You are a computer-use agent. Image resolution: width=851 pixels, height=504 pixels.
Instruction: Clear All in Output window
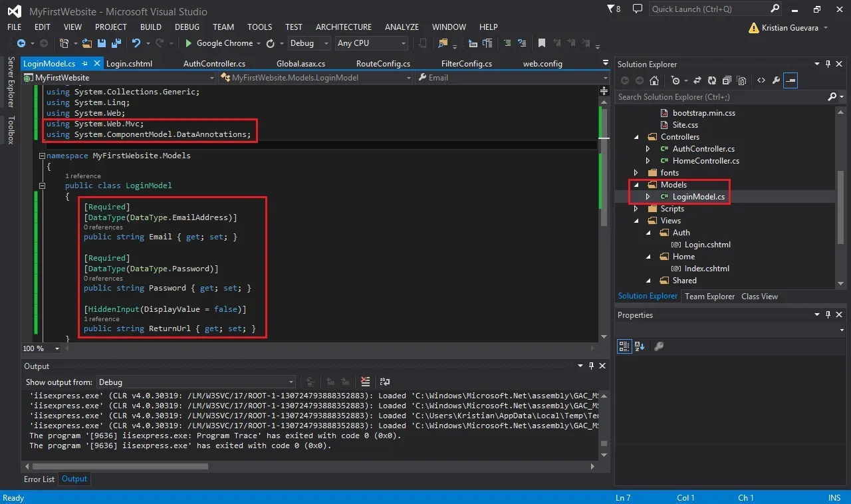coord(365,382)
